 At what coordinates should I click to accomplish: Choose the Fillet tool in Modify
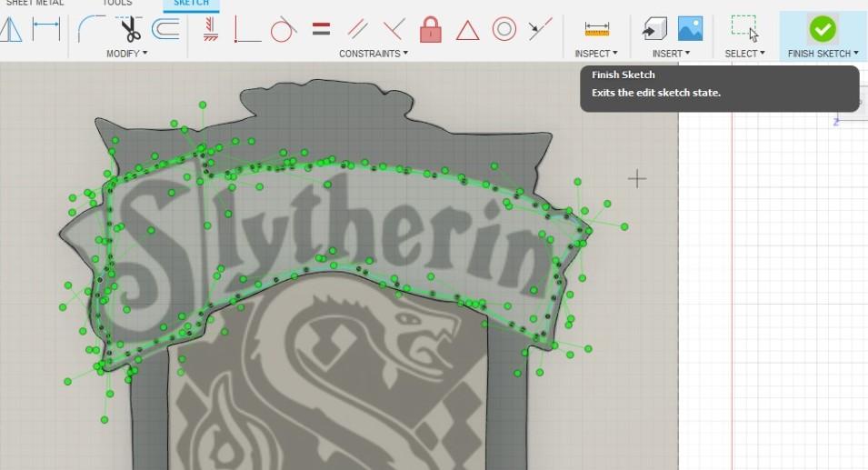(x=91, y=29)
